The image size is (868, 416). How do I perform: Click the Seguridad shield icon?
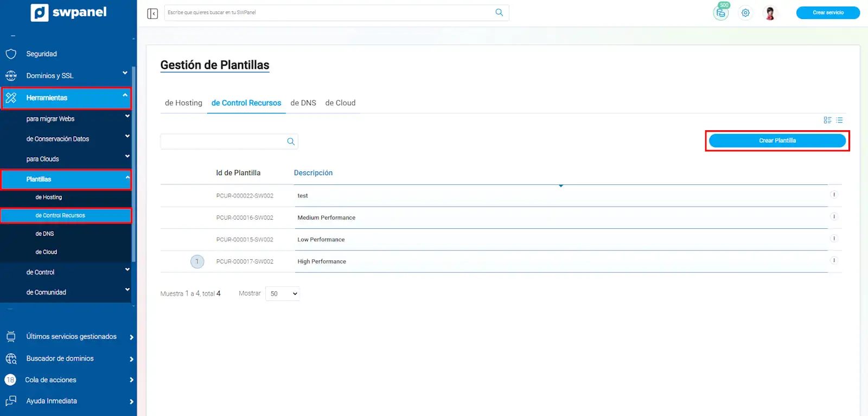pyautogui.click(x=11, y=54)
